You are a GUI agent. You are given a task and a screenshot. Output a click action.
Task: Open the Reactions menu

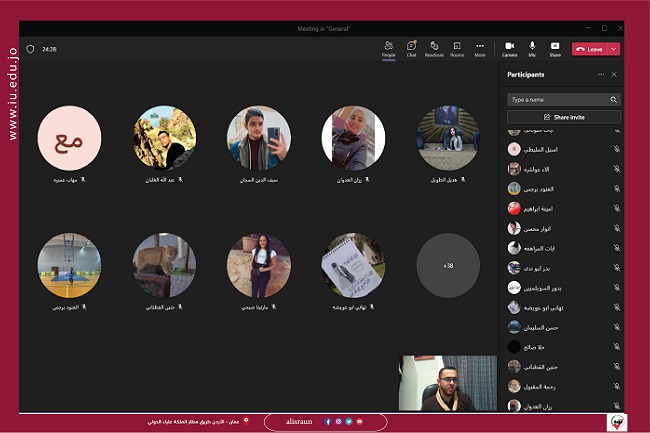(434, 47)
